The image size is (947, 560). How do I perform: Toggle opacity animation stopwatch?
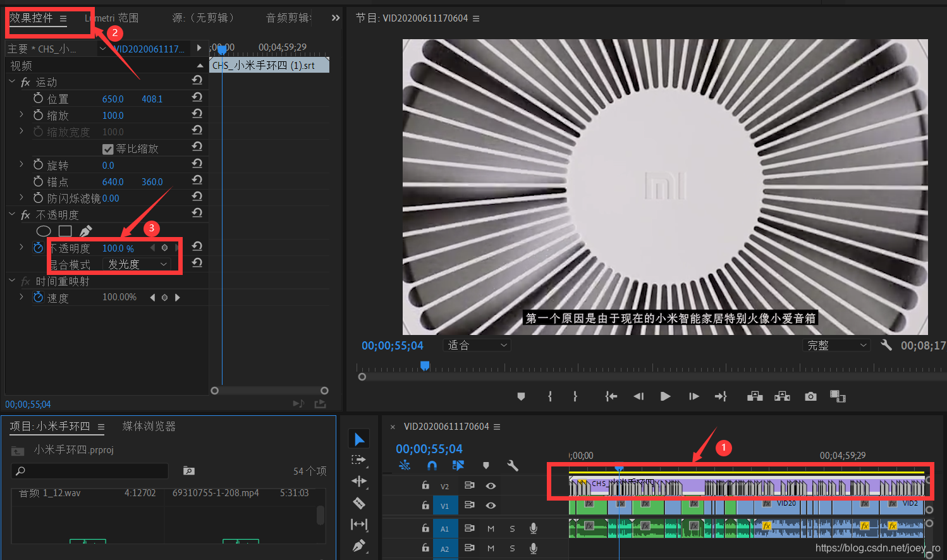(39, 248)
